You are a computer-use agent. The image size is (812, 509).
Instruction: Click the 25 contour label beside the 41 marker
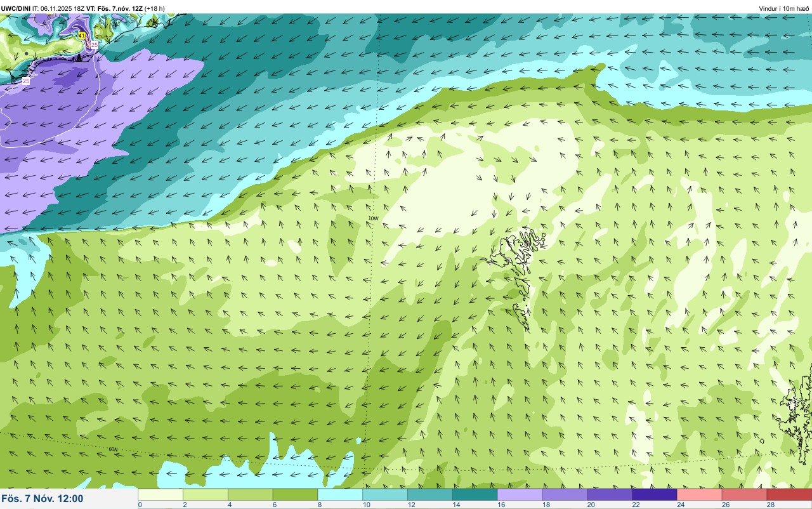(x=95, y=45)
